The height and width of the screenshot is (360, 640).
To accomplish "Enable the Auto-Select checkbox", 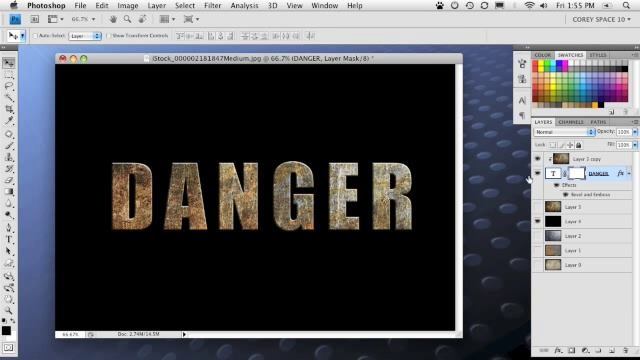I will pos(35,36).
